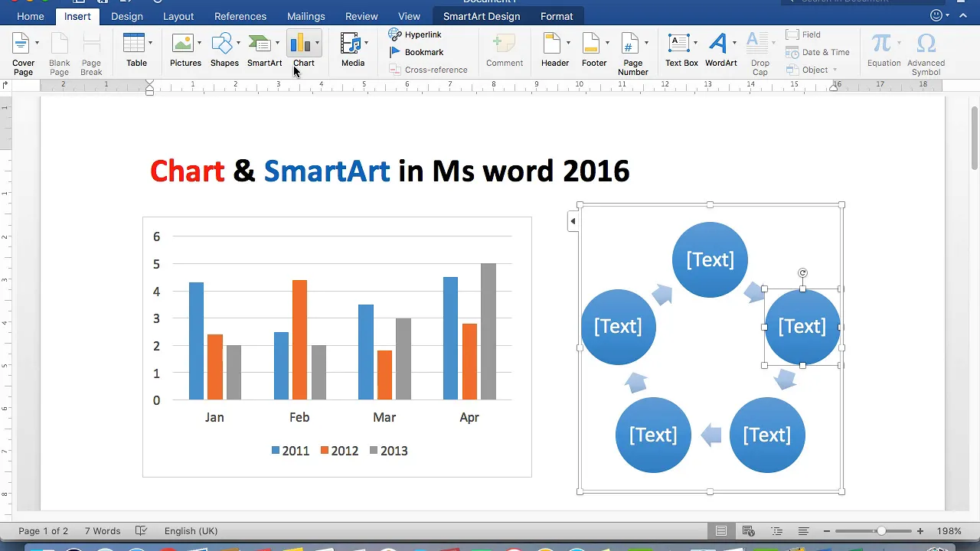Add a Bookmark
Screen dimensions: 980x551
tap(416, 52)
